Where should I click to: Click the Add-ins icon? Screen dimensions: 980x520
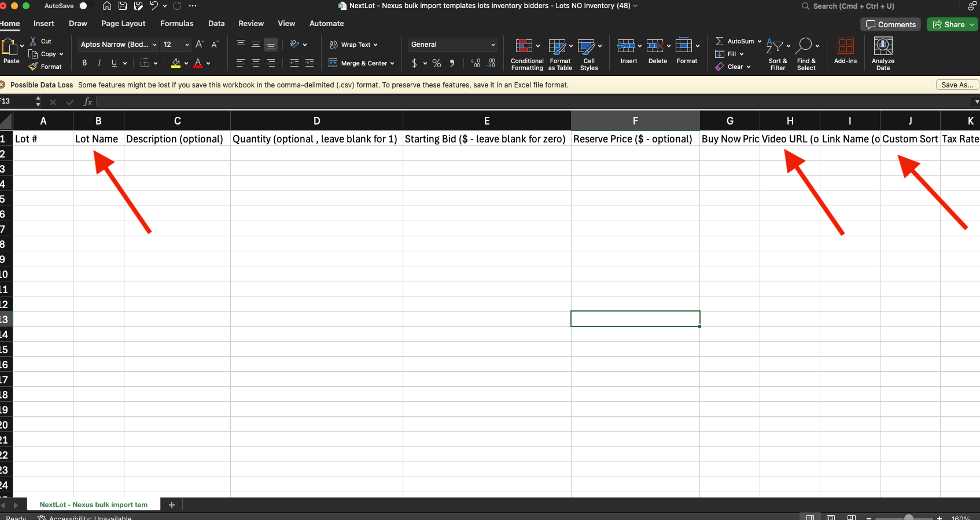[845, 46]
